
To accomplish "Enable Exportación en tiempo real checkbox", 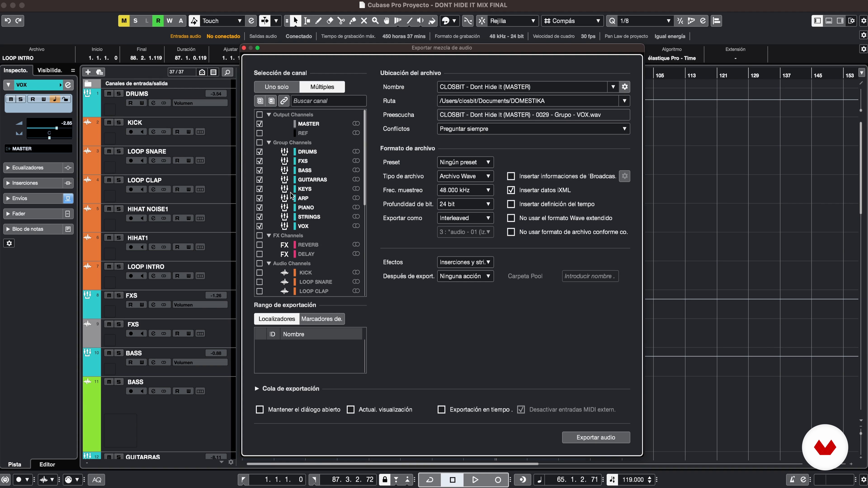I will coord(441,410).
